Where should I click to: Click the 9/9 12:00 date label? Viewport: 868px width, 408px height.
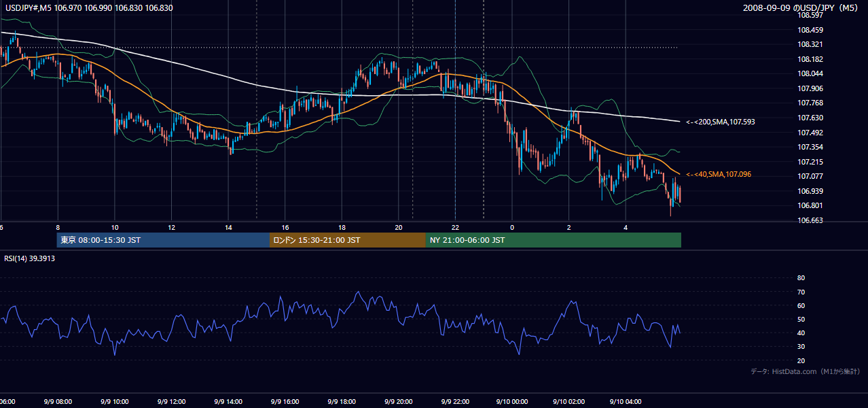[171, 401]
